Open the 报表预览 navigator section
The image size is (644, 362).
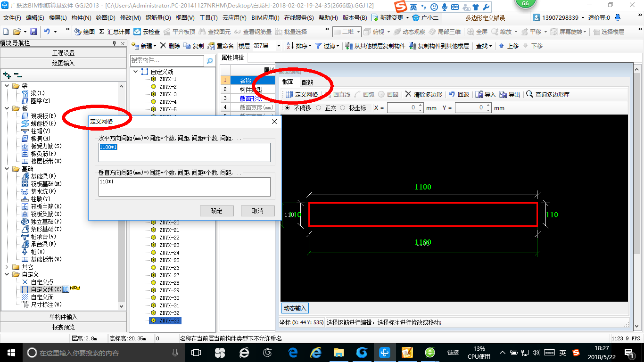pos(63,327)
